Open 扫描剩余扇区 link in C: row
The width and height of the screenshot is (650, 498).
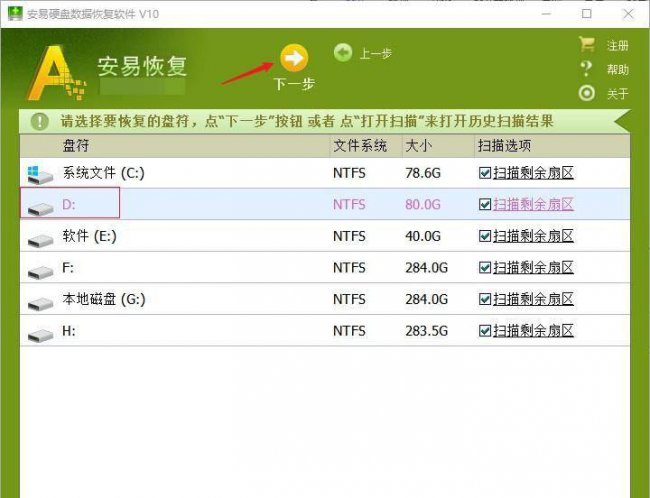(x=533, y=173)
